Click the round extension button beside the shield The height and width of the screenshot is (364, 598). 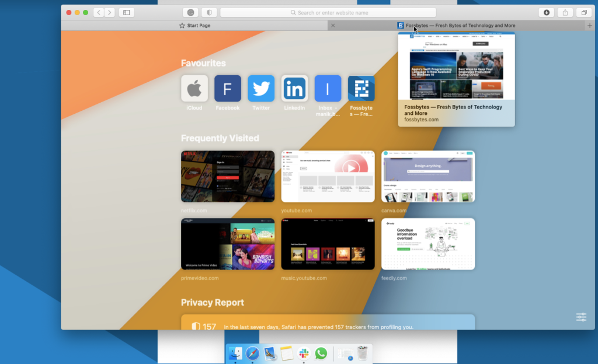pyautogui.click(x=191, y=13)
